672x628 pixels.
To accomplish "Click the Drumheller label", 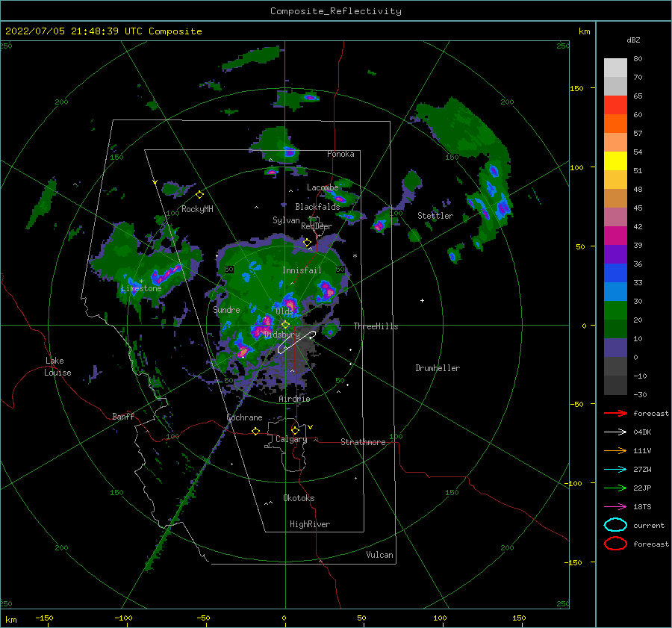I will click(x=438, y=368).
